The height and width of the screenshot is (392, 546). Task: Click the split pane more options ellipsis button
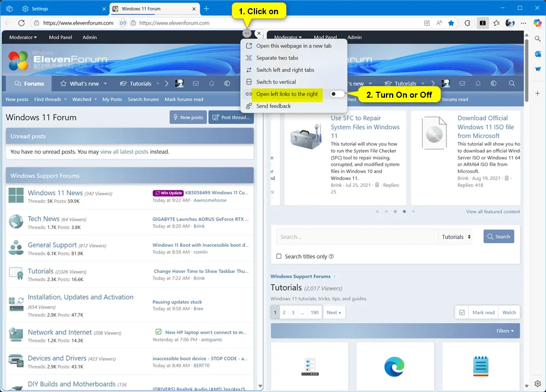pyautogui.click(x=247, y=33)
